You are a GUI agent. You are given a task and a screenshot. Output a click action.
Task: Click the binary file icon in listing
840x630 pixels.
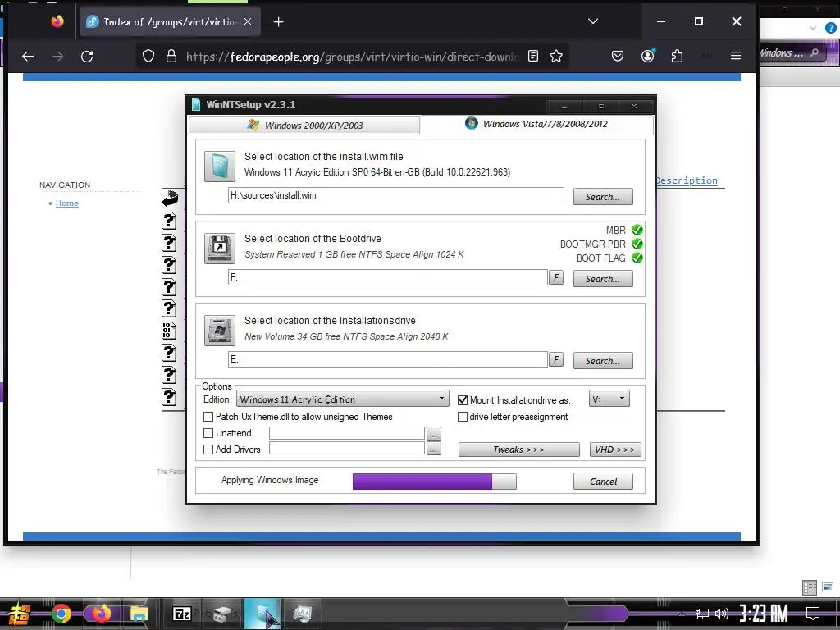point(169,331)
